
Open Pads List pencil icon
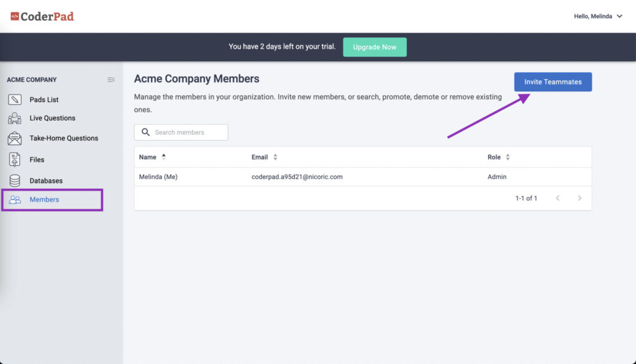(15, 99)
